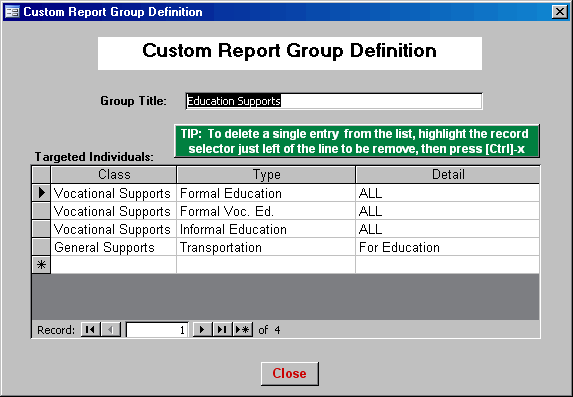Screen dimensions: 573x397
Task: Go to next record navigation button
Action: [202, 330]
